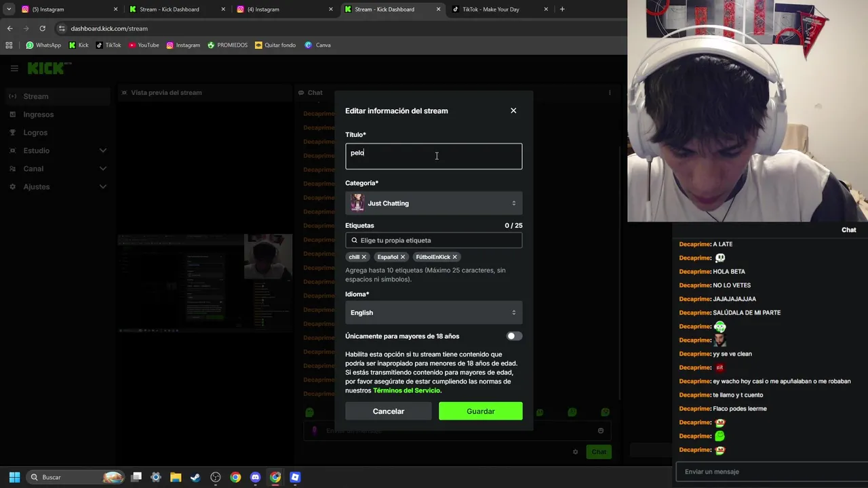This screenshot has width=868, height=488.
Task: Click the chat settings gear icon
Action: 575,452
